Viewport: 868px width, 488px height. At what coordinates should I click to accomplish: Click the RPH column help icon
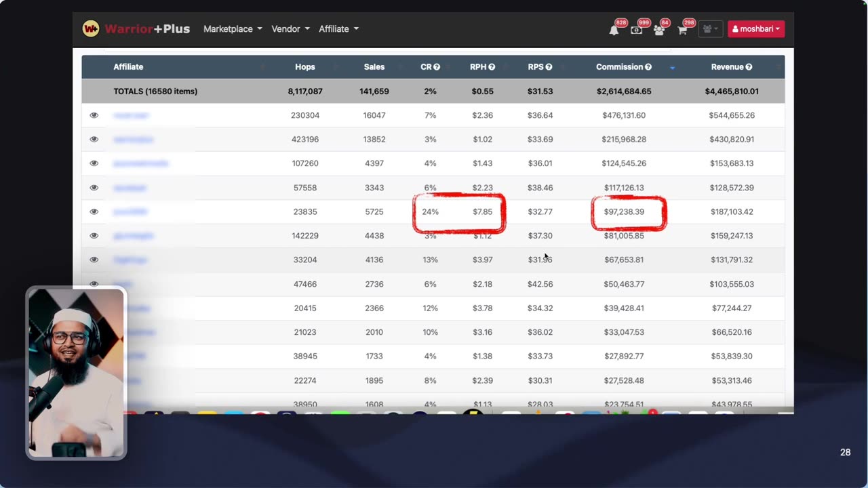pos(492,67)
